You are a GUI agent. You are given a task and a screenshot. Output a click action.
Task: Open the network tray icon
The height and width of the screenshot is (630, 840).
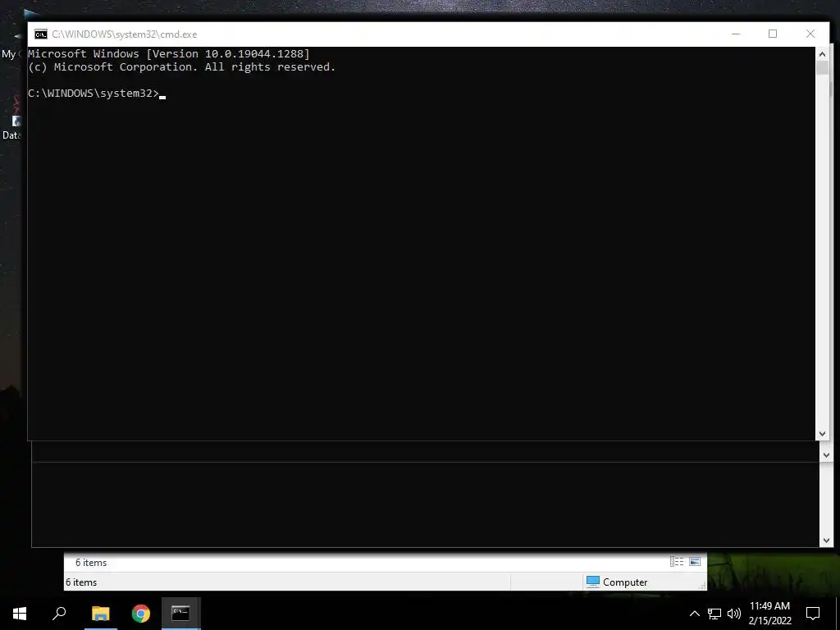coord(714,614)
